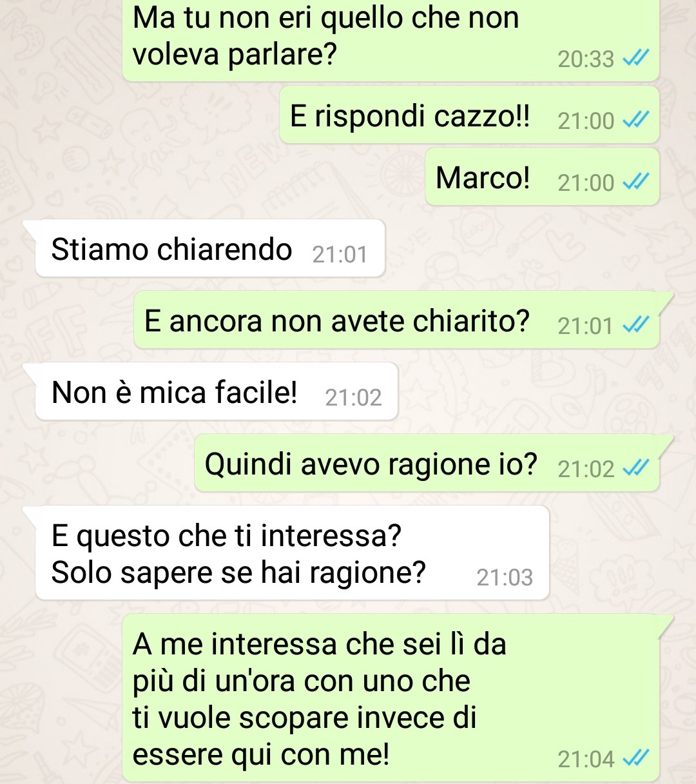Click the 21:00 timestamp beside "Marco!"

(586, 182)
